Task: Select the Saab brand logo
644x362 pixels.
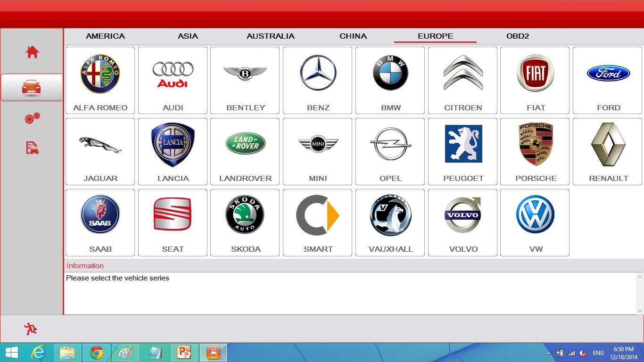Action: tap(100, 215)
